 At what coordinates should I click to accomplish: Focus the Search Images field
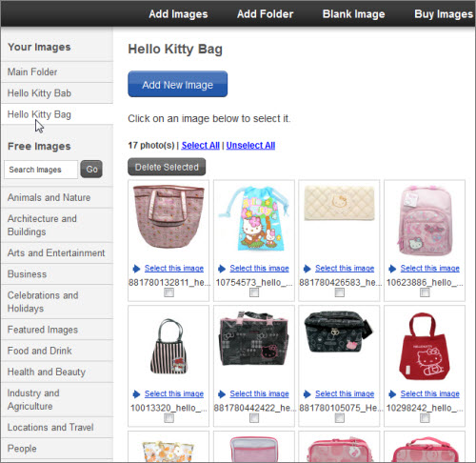coord(41,170)
